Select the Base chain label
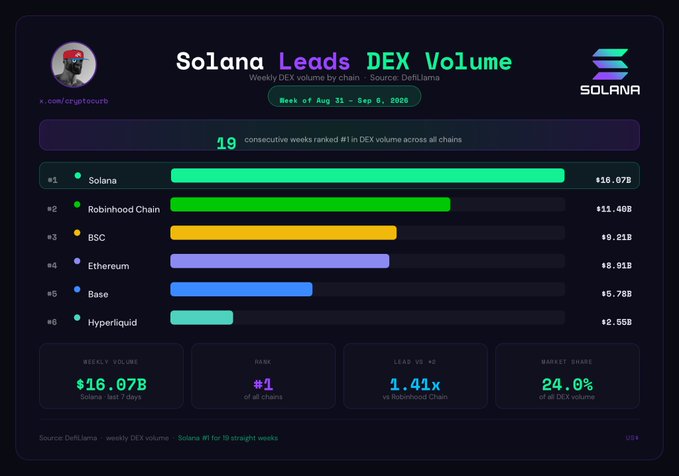The image size is (679, 476). [x=98, y=294]
